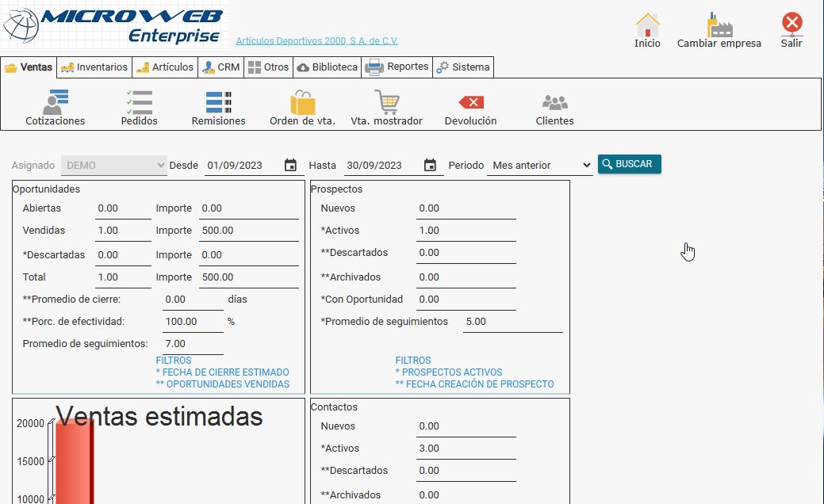This screenshot has width=824, height=504.
Task: Open the Devolución module
Action: tap(470, 103)
